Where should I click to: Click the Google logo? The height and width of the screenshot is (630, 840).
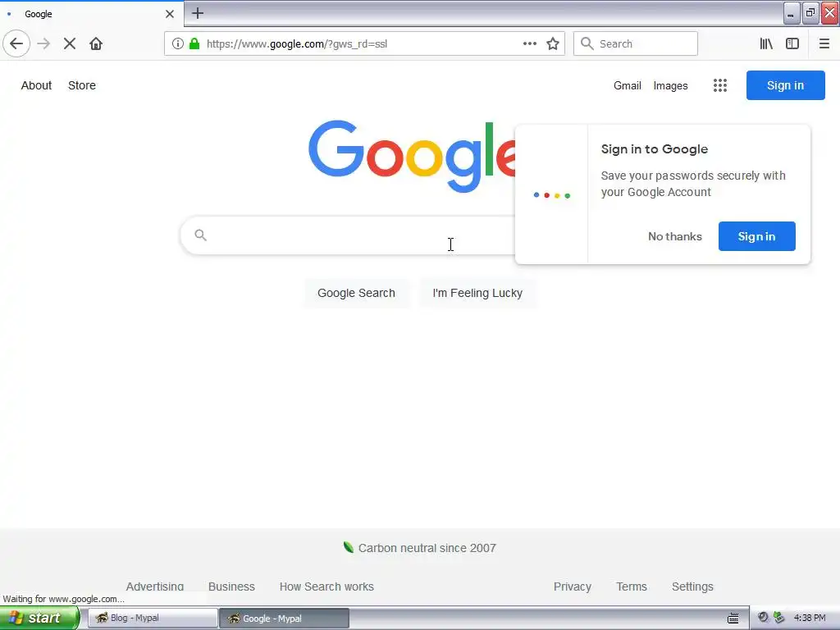412,155
